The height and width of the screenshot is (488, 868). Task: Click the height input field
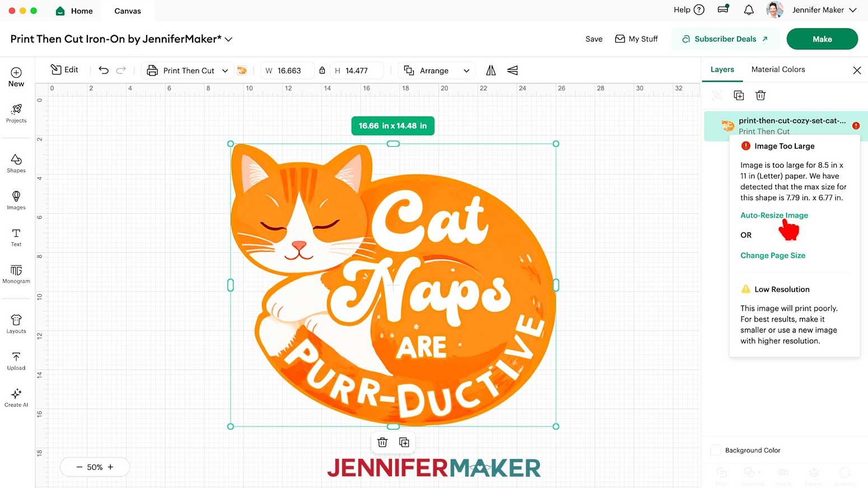[x=357, y=71]
